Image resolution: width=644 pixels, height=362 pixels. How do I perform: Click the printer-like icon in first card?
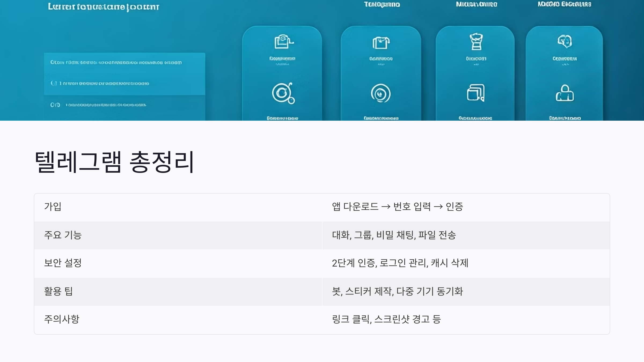pos(283,42)
